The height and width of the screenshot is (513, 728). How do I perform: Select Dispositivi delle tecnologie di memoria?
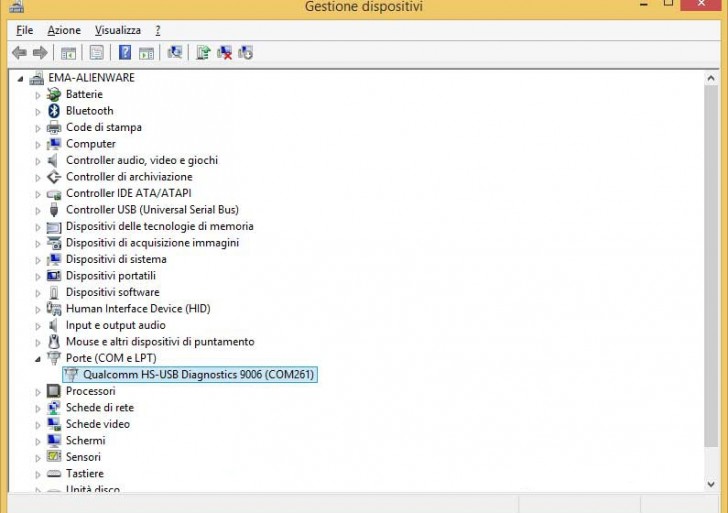160,226
